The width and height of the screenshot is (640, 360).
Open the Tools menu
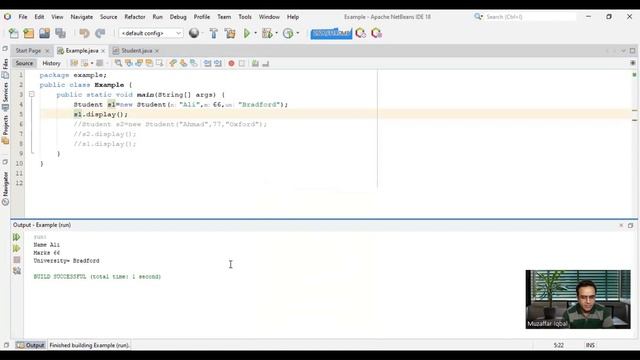(245, 17)
